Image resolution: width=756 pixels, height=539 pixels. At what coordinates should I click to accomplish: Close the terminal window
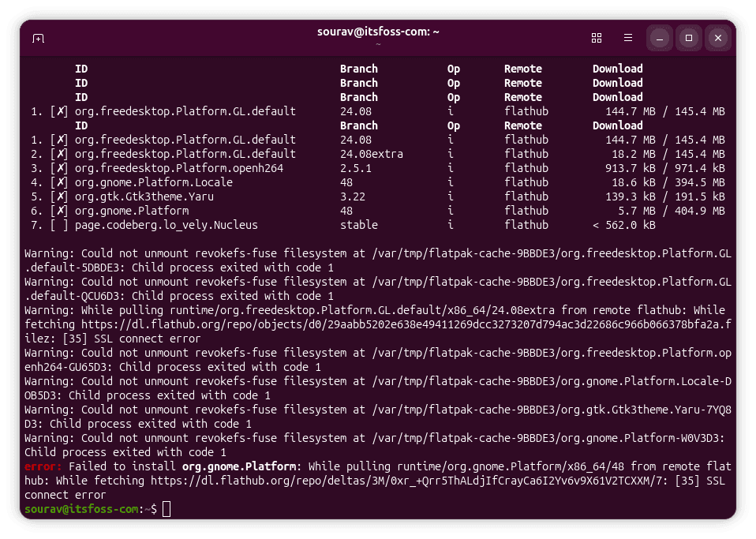click(x=717, y=38)
